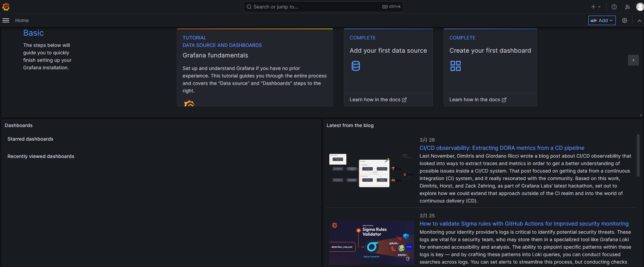Viewport: 644px width, 267px height.
Task: Click the Grafana logo in the top bar
Action: pos(6,7)
